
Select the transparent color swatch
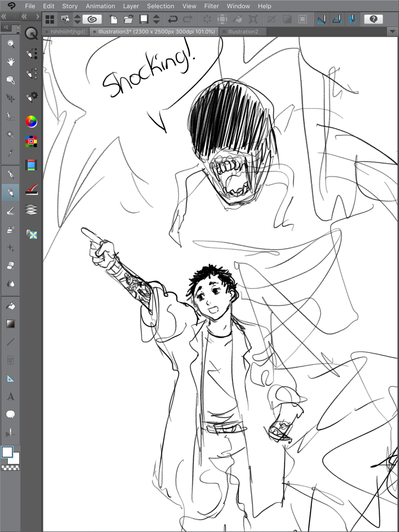(10, 468)
